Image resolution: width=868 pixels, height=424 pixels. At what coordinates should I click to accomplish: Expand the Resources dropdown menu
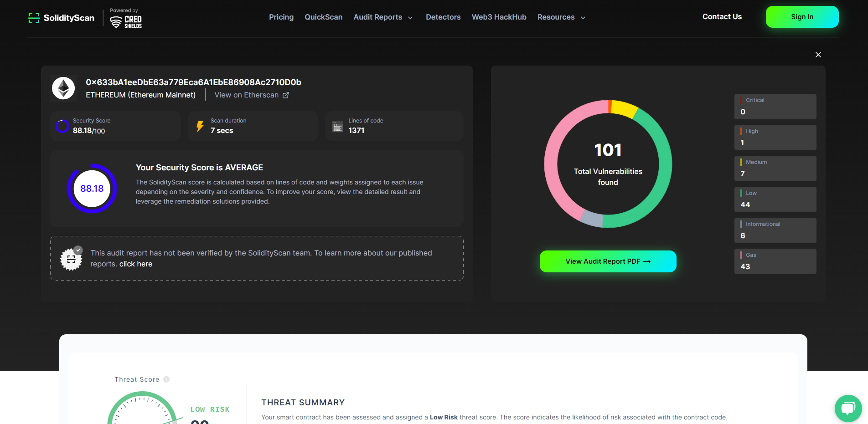(561, 17)
